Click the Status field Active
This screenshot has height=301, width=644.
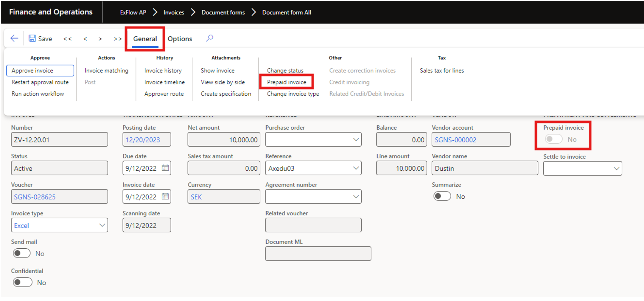(x=60, y=168)
